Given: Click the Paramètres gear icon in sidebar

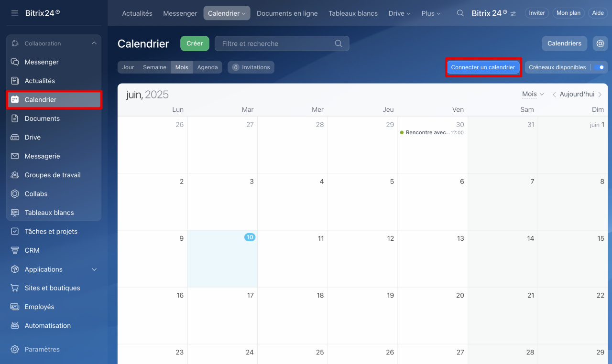Looking at the screenshot, I should [15, 349].
